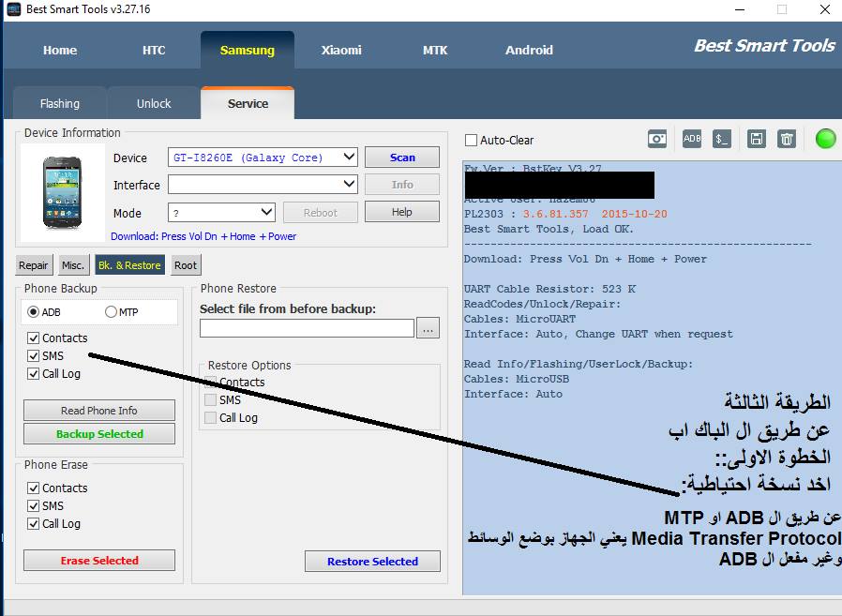The height and width of the screenshot is (616, 842).
Task: Click the Help button
Action: point(402,212)
